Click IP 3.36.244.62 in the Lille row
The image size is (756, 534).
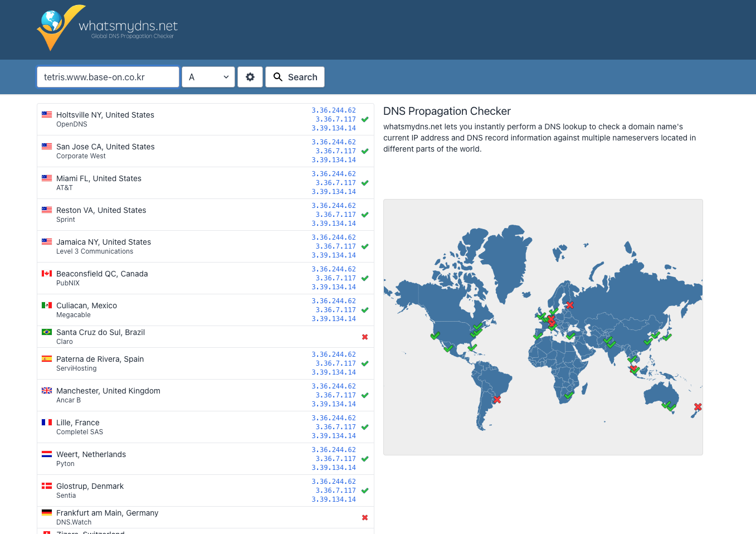pyautogui.click(x=334, y=418)
